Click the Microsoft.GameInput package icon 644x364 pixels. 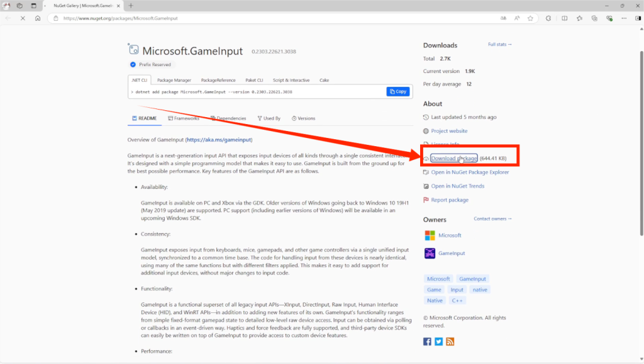click(133, 50)
